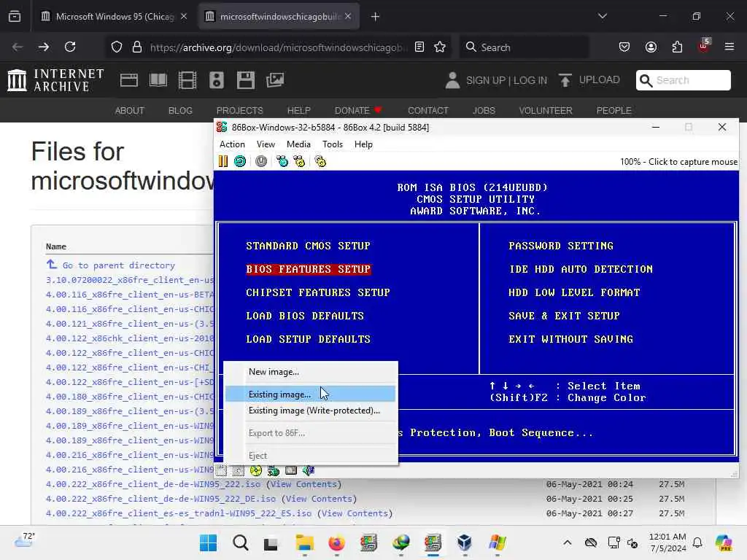
Task: Click the Firefox address bar URL
Action: (279, 47)
